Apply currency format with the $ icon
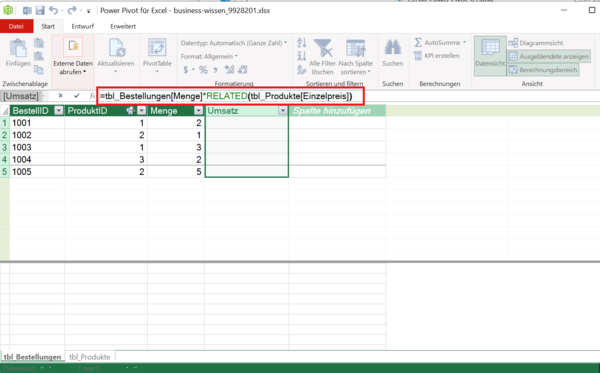600x373 pixels. point(186,70)
